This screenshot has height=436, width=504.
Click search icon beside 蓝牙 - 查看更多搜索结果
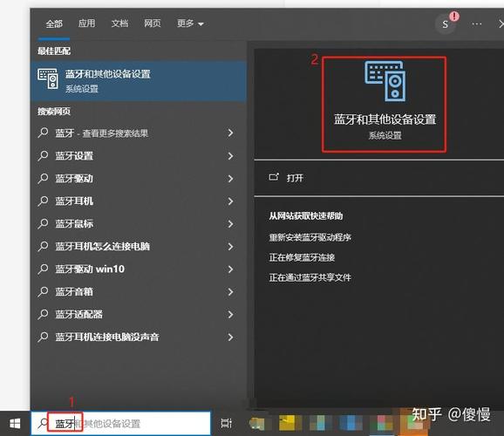click(x=43, y=133)
